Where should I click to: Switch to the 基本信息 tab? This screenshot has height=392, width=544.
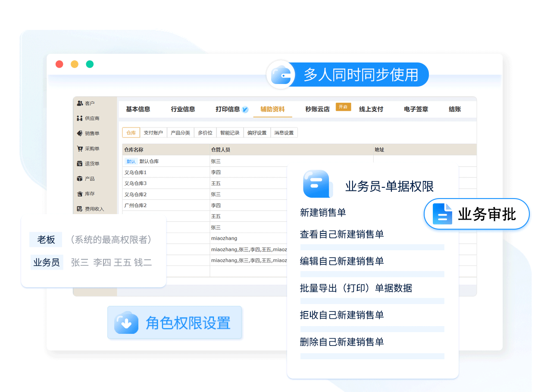click(x=138, y=109)
